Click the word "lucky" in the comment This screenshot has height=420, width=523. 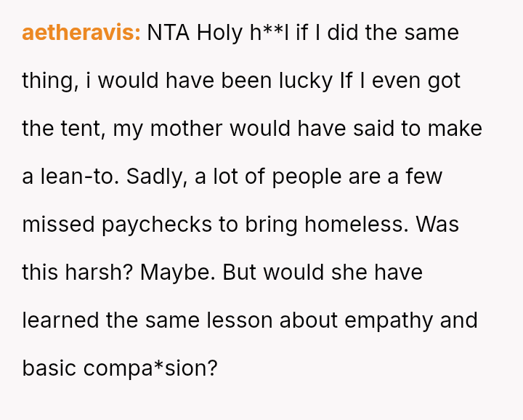pyautogui.click(x=306, y=81)
